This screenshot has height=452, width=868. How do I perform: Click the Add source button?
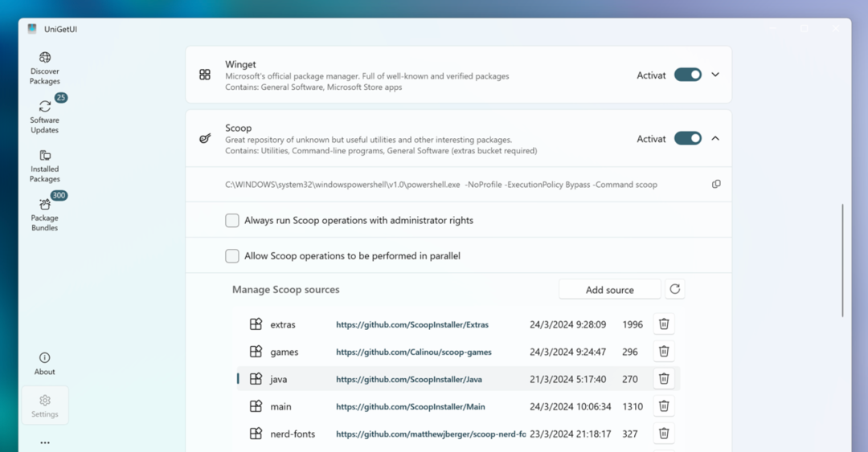coord(609,290)
